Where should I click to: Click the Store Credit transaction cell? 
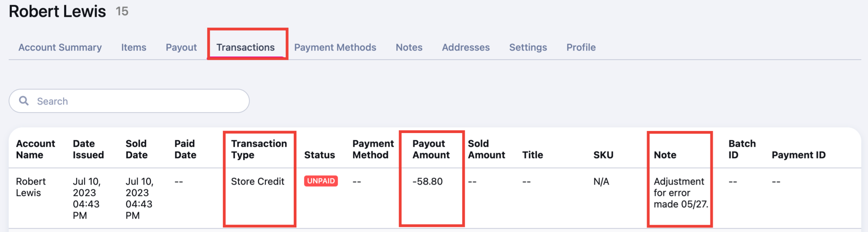tap(258, 181)
